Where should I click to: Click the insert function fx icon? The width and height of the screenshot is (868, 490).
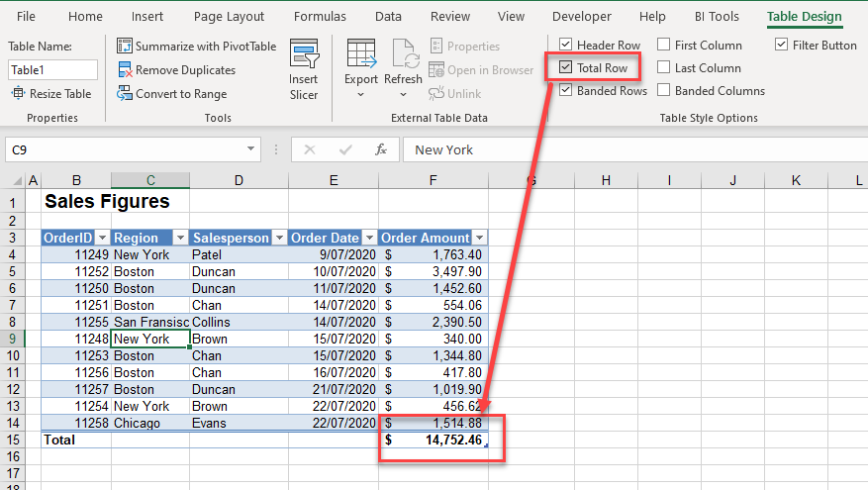click(x=380, y=149)
